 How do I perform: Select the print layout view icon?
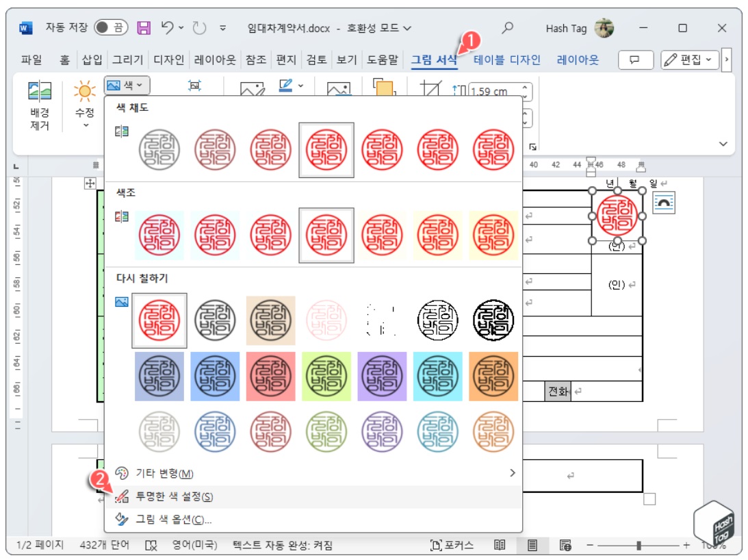point(532,545)
